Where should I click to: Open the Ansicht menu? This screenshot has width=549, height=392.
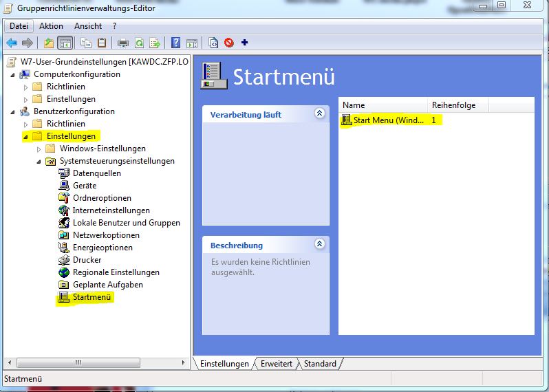[x=88, y=26]
